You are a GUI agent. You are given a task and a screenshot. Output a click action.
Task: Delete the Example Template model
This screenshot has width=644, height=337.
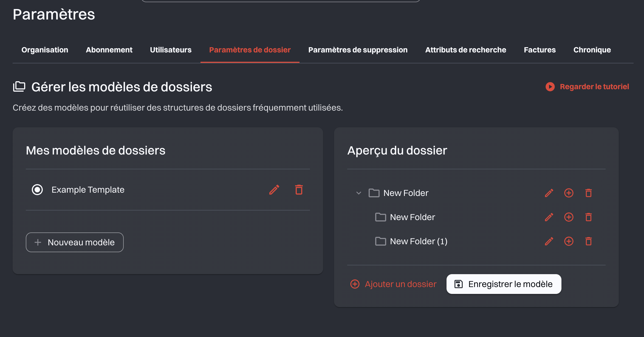point(299,190)
